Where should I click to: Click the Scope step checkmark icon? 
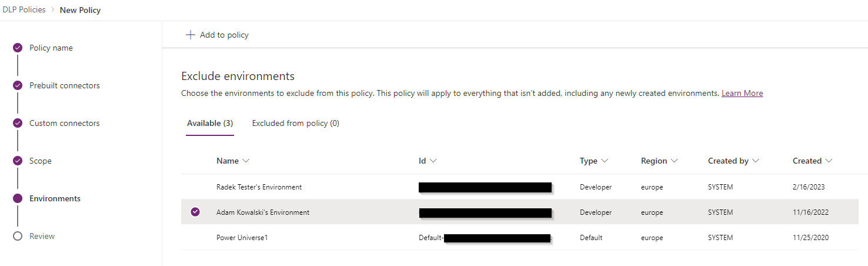point(18,161)
